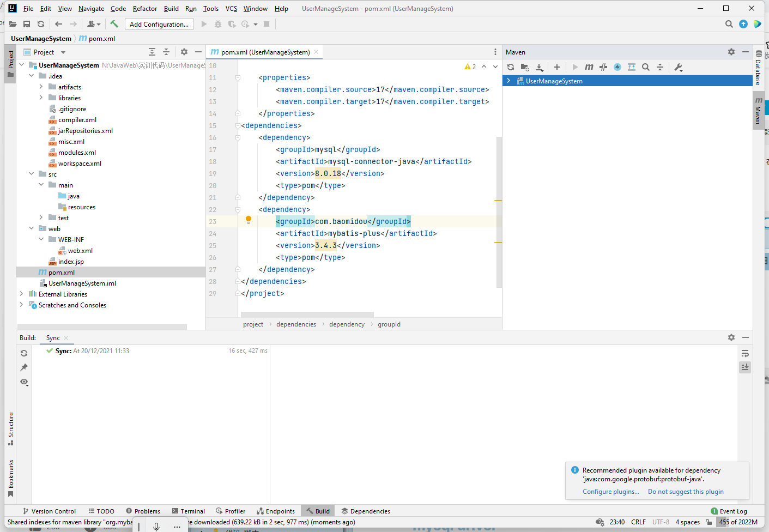Viewport: 769px width, 532px height.
Task: Open Build panel gear settings
Action: coord(731,337)
